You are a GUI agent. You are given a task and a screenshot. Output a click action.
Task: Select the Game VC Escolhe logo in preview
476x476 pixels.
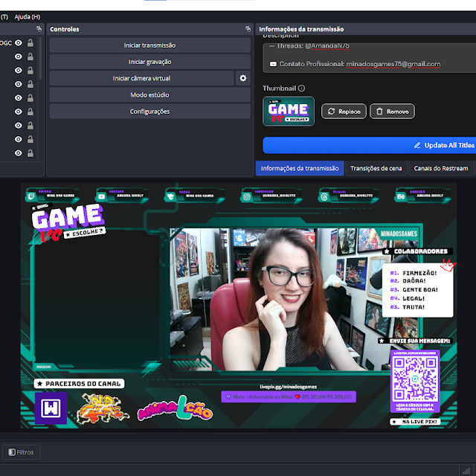click(x=68, y=223)
